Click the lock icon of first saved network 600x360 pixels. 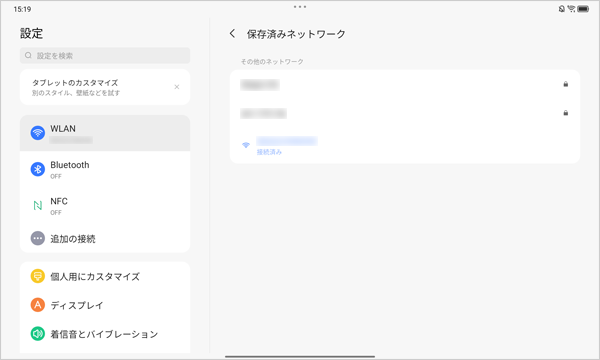point(566,84)
